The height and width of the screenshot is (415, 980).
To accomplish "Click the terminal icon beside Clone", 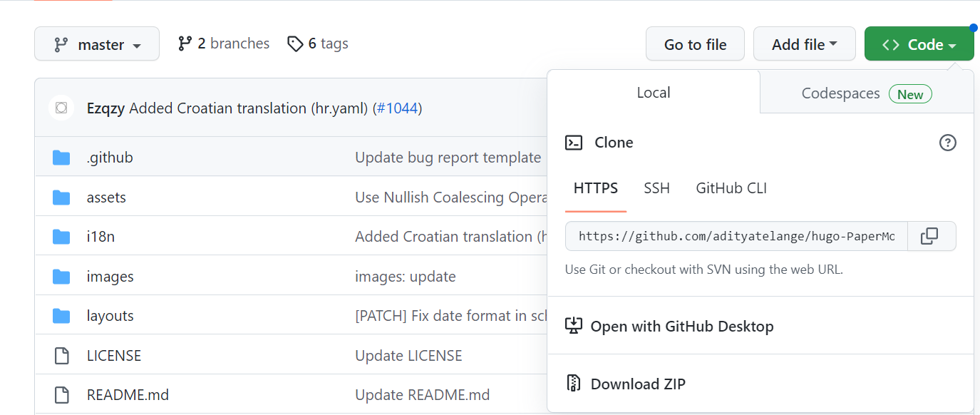I will coord(574,143).
